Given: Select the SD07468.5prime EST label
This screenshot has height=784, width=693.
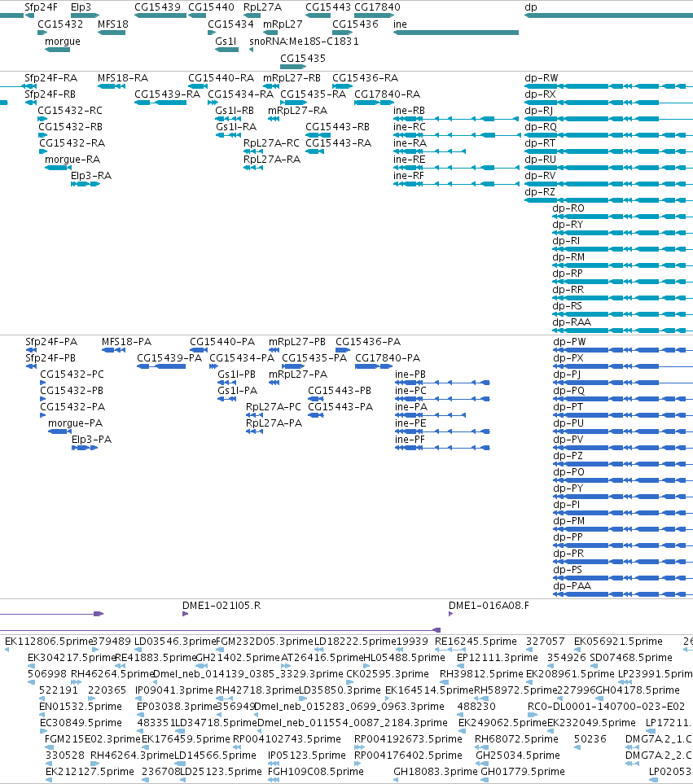Looking at the screenshot, I should [631, 658].
